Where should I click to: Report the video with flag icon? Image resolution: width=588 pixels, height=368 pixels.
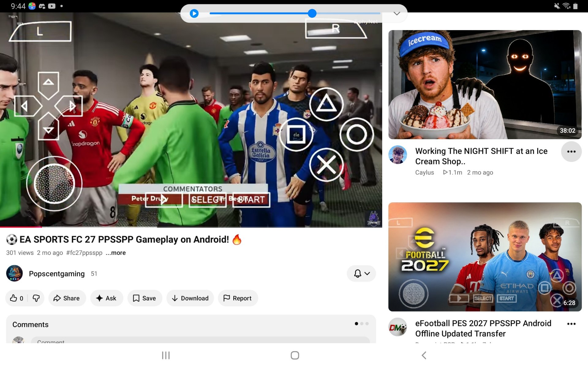[238, 298]
